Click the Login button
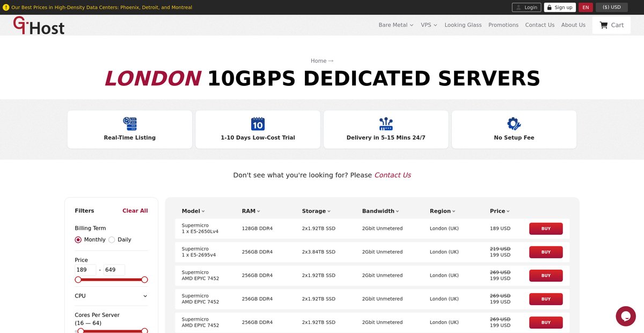The width and height of the screenshot is (644, 333). 526,8
